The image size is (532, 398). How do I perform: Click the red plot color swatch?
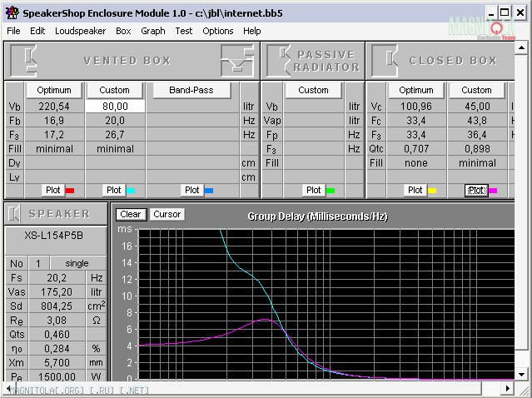70,191
